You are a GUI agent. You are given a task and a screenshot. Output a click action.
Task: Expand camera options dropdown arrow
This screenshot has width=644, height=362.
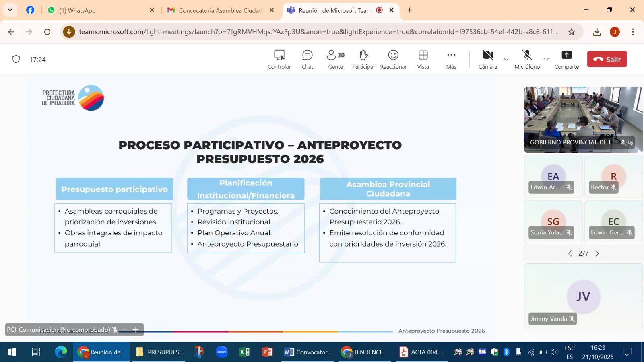coord(506,59)
